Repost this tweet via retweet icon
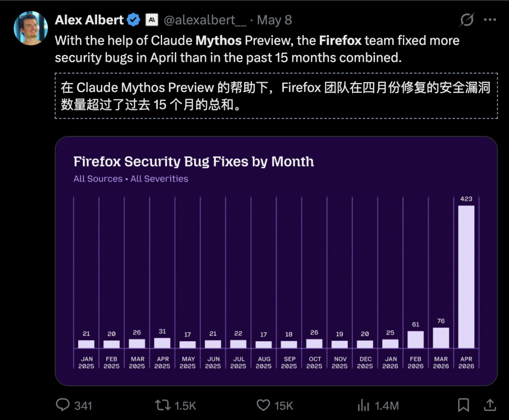Viewport: 509px width, 420px height. pyautogui.click(x=163, y=405)
